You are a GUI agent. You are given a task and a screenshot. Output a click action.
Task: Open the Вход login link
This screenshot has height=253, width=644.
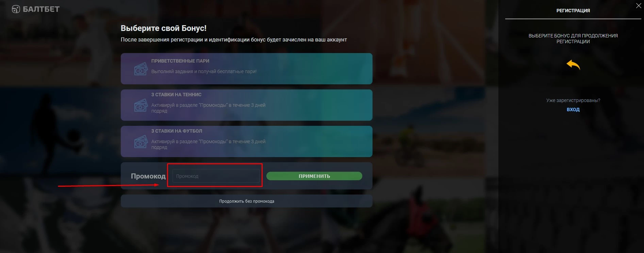pyautogui.click(x=573, y=109)
